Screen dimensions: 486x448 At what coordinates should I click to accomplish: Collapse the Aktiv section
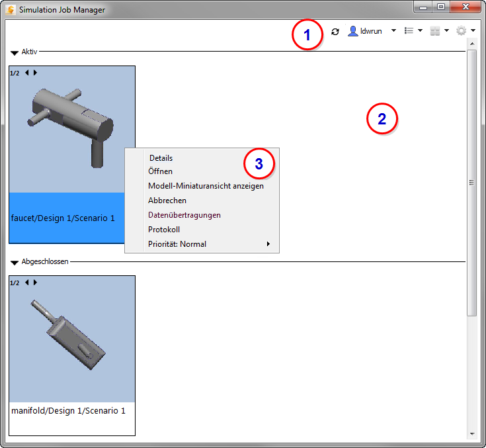pos(15,53)
